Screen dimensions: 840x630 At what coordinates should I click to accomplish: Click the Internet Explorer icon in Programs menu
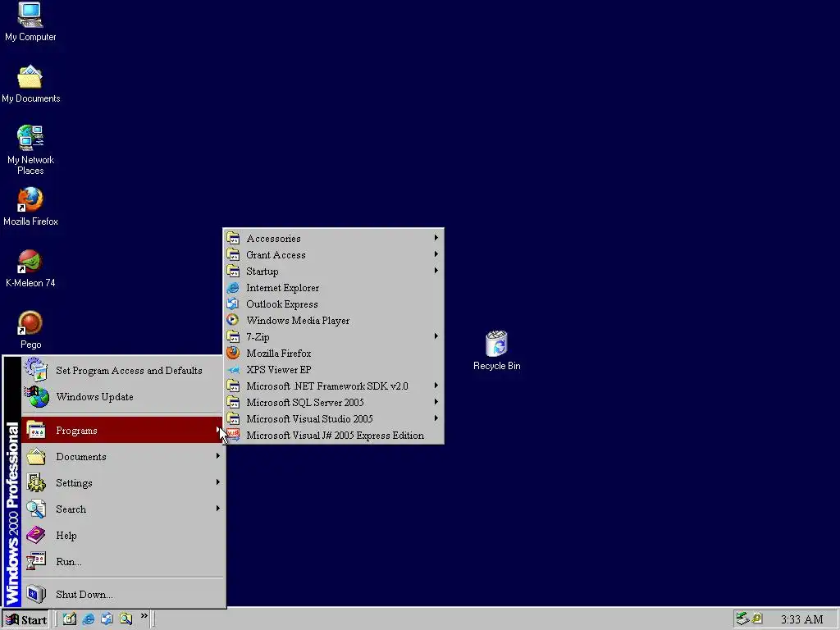232,288
